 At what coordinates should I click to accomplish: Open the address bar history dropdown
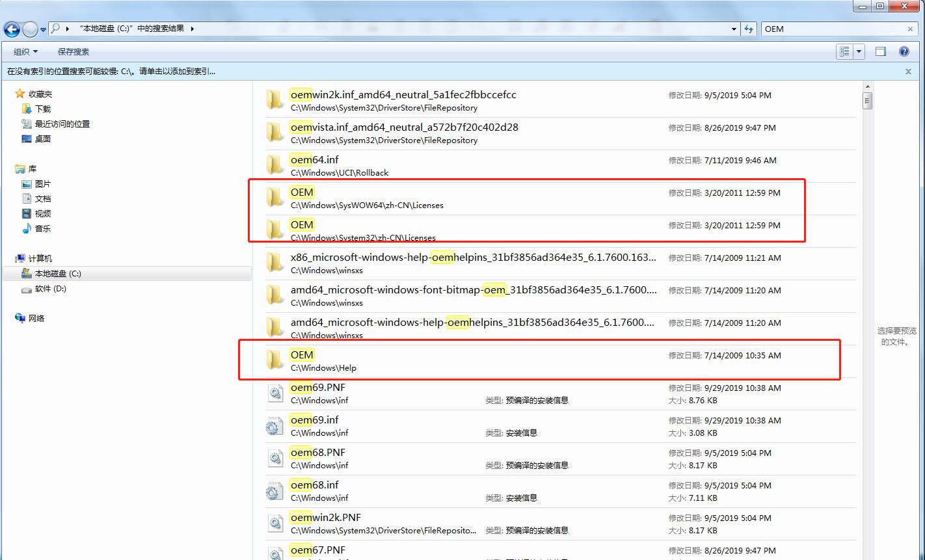734,29
